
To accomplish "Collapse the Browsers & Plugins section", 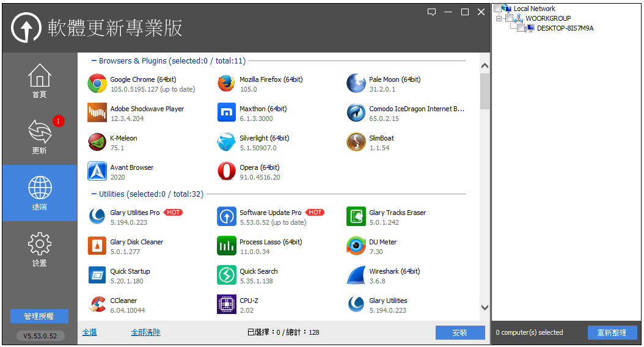I will (93, 60).
